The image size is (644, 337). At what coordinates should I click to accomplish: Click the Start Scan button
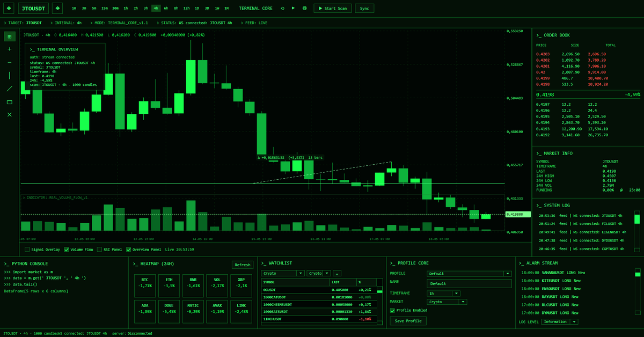pos(333,8)
